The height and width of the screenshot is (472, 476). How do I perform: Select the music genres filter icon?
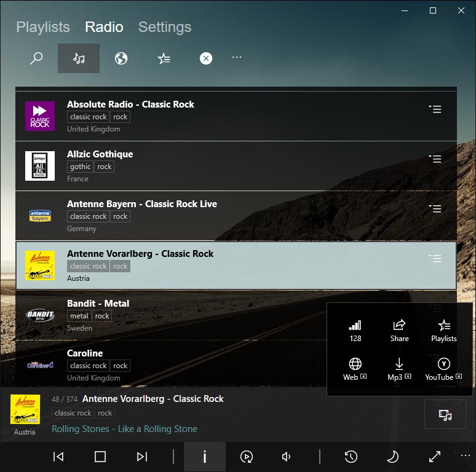coord(79,58)
